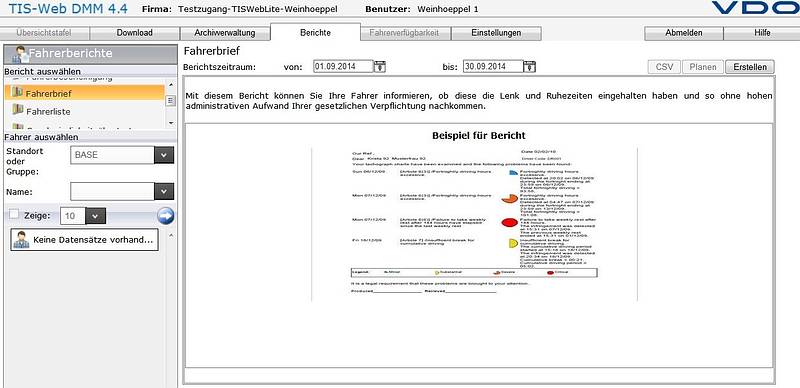This screenshot has width=800, height=388.
Task: Open the Zeige count dropdown showing 10
Action: (95, 216)
